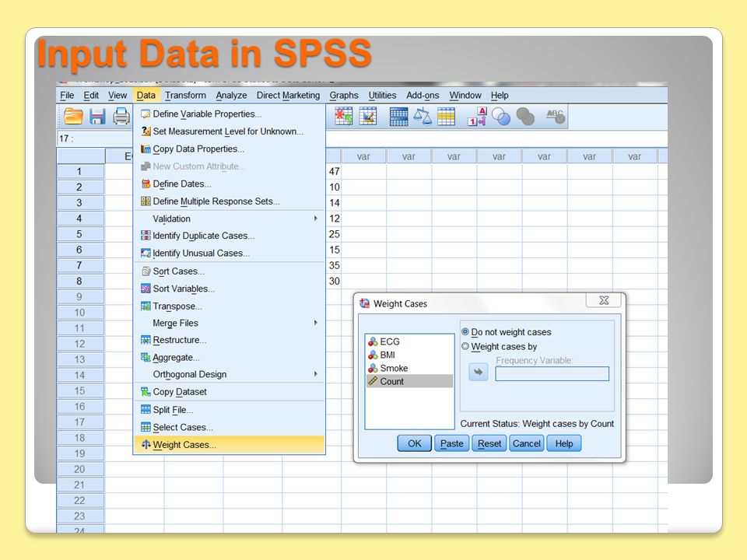Open the Transform menu

185,95
